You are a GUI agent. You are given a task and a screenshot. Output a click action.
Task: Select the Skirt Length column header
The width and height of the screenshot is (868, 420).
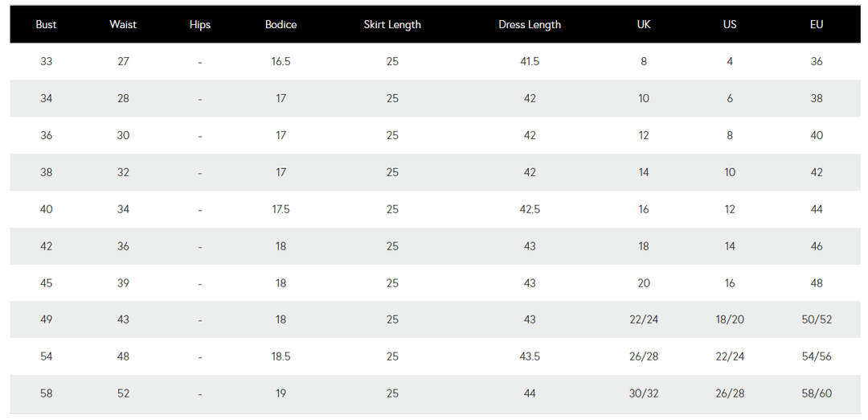pos(392,25)
